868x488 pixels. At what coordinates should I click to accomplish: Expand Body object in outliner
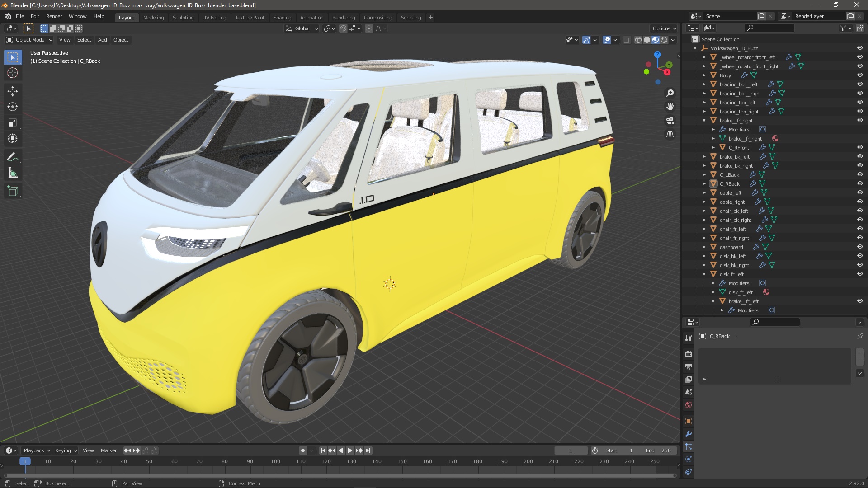704,75
